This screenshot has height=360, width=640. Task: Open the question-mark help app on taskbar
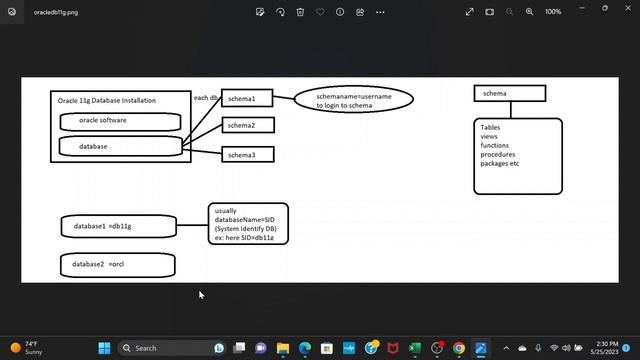(x=371, y=348)
